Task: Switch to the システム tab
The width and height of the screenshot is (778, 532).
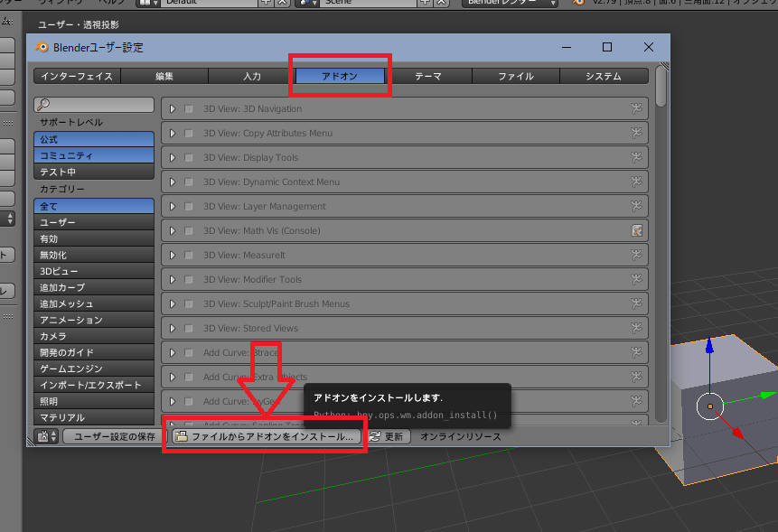Action: pyautogui.click(x=604, y=76)
